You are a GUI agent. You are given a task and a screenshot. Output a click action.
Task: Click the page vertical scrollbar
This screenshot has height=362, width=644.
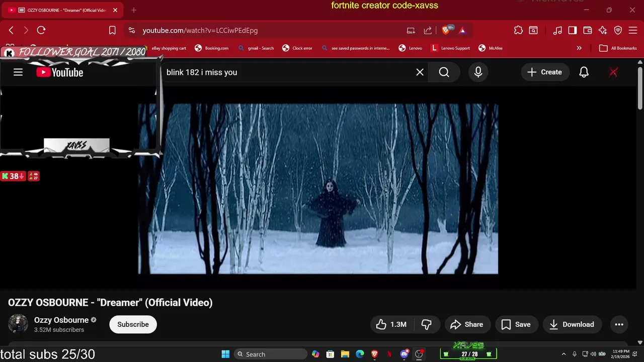coord(640,88)
